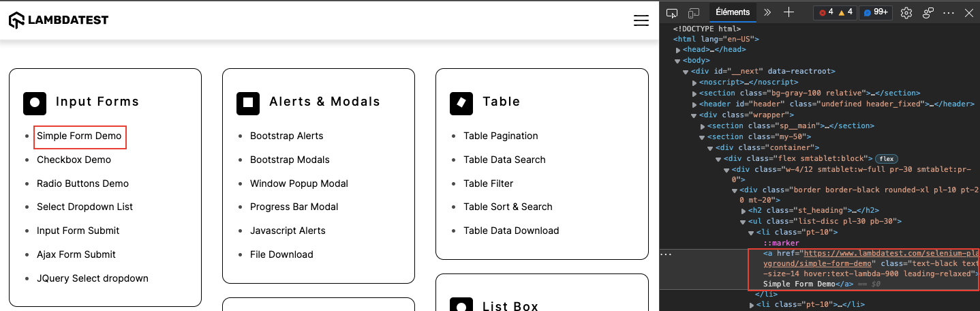Switch to the Éléments tab
Screen dimensions: 980x311
(733, 12)
